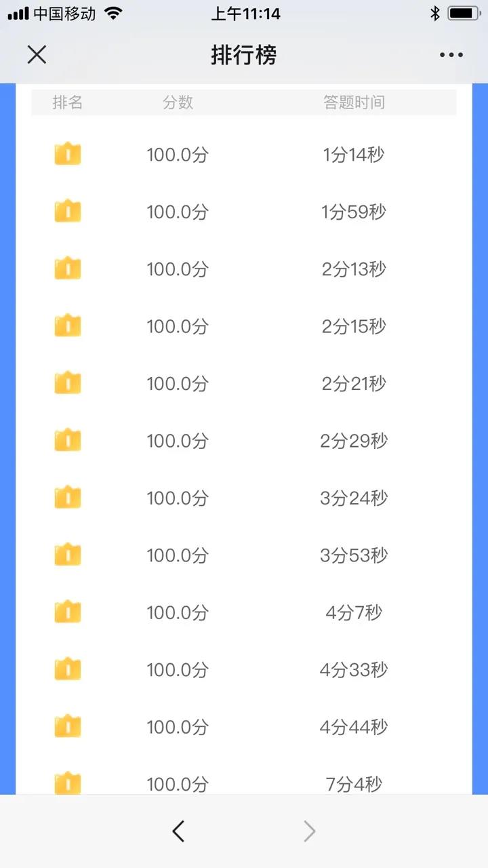This screenshot has width=488, height=868.
Task: Select the 排名 column header
Action: pyautogui.click(x=68, y=102)
